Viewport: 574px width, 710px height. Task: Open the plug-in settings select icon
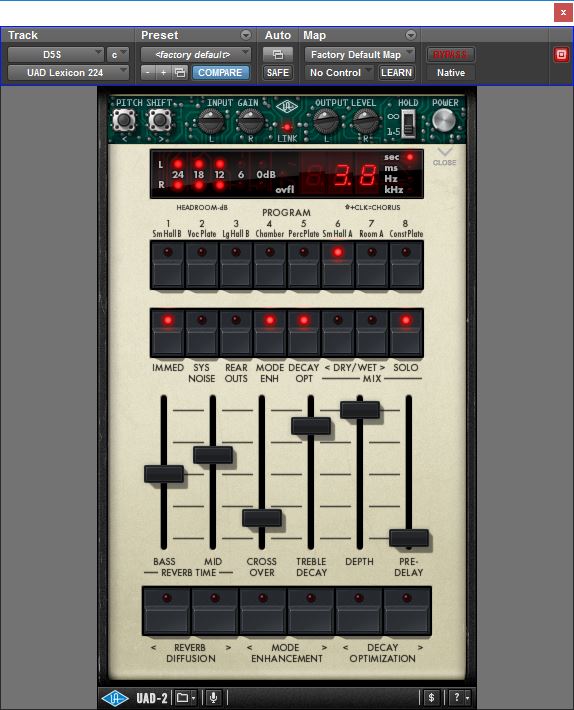tap(180, 72)
